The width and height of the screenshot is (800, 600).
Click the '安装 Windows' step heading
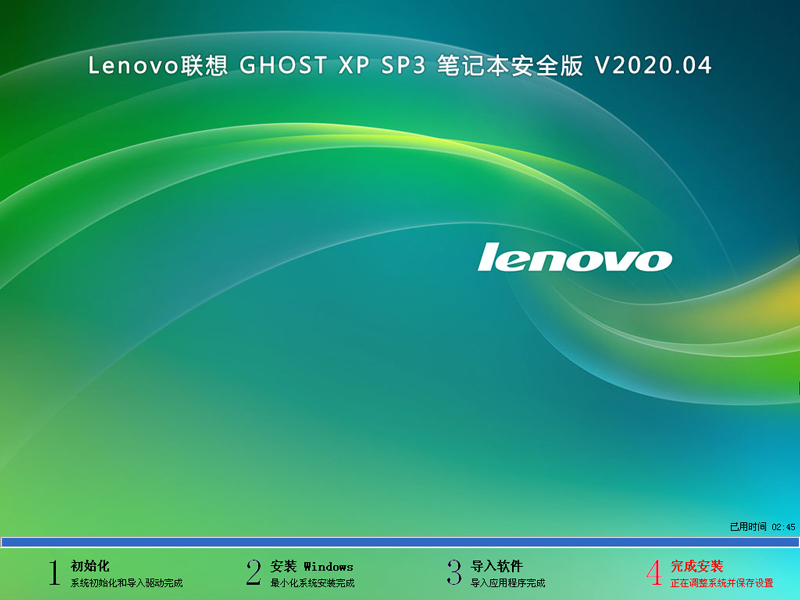(312, 566)
